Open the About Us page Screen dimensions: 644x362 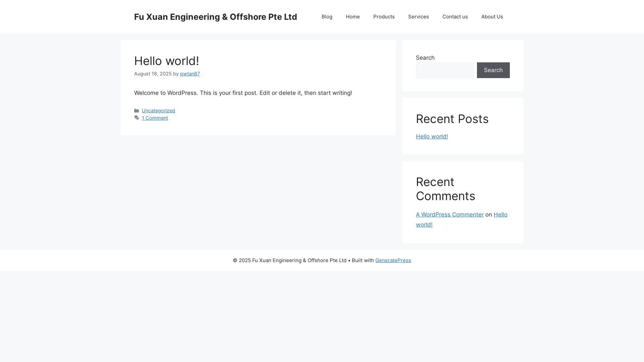[x=492, y=17]
